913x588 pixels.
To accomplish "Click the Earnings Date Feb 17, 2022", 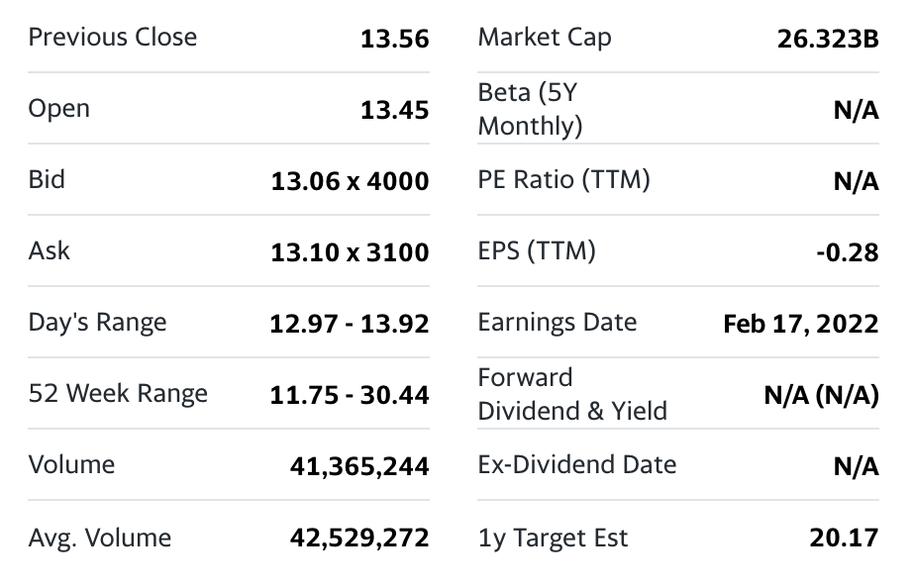I will click(x=800, y=325).
